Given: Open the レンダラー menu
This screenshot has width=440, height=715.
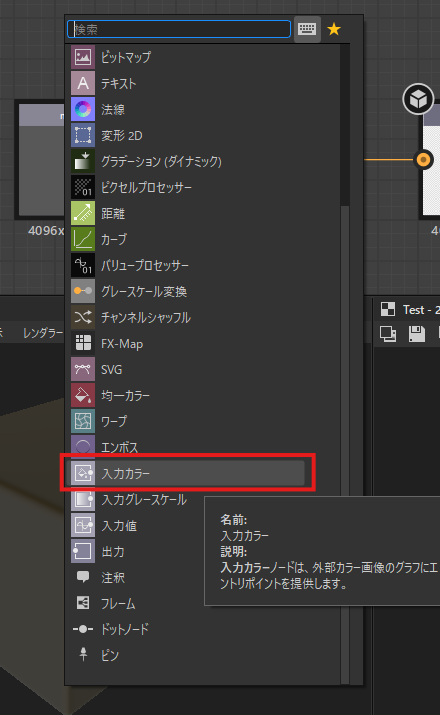Looking at the screenshot, I should [43, 333].
